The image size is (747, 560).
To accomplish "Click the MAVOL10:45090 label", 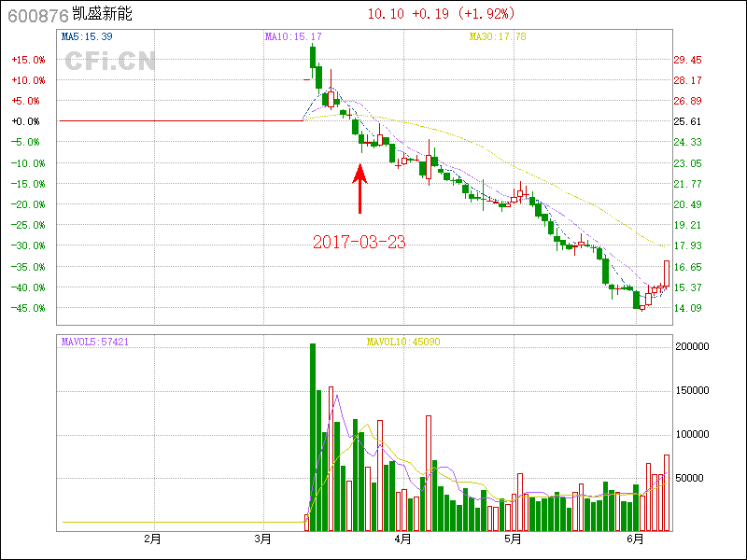I will tap(403, 342).
